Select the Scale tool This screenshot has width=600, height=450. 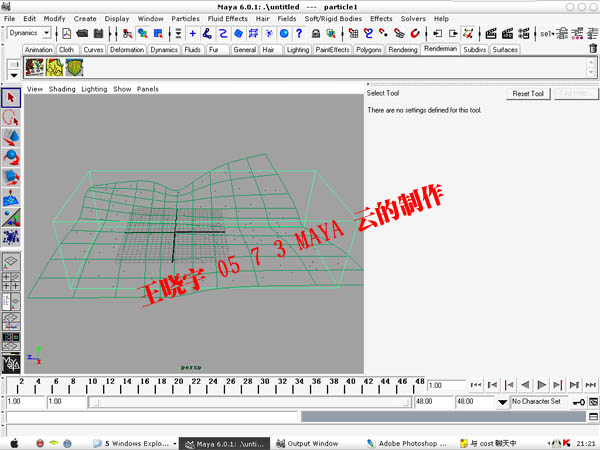tap(11, 177)
